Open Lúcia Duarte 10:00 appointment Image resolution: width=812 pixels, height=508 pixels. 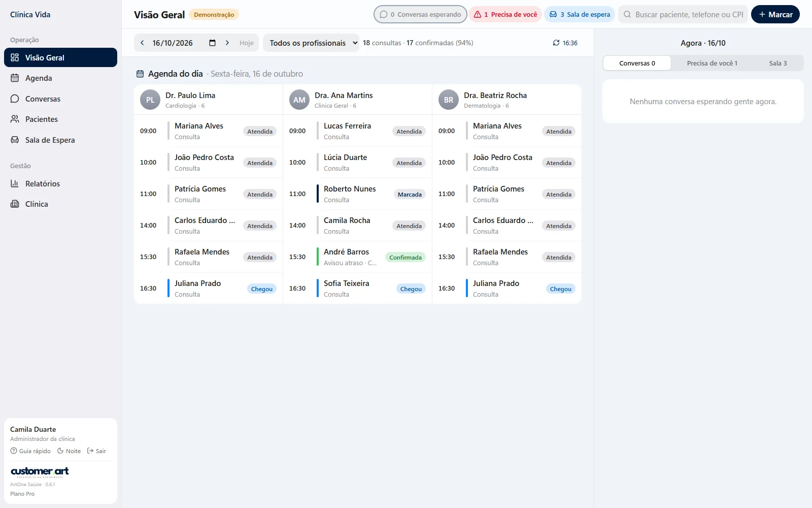(357, 163)
